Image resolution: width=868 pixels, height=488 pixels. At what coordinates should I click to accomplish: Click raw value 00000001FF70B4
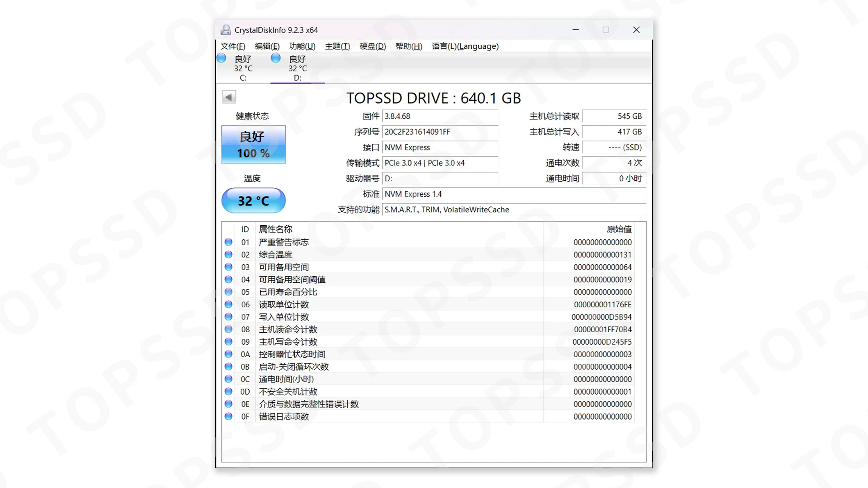click(x=603, y=329)
